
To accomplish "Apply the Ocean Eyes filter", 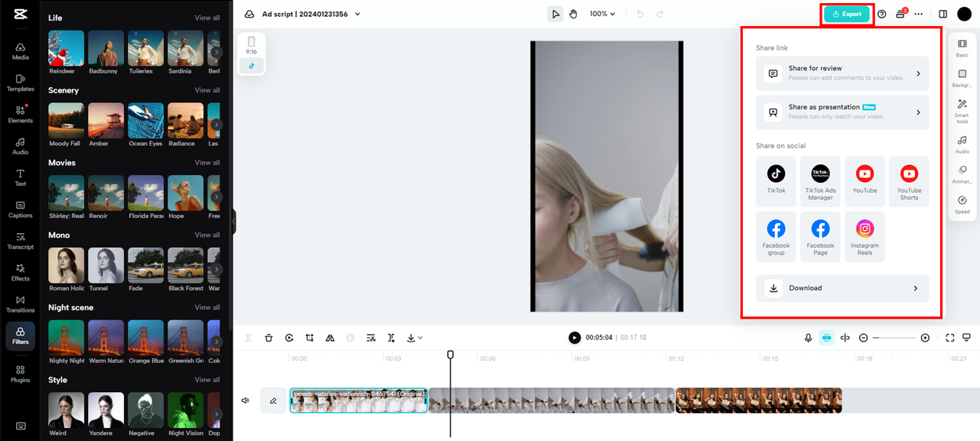I will point(145,121).
